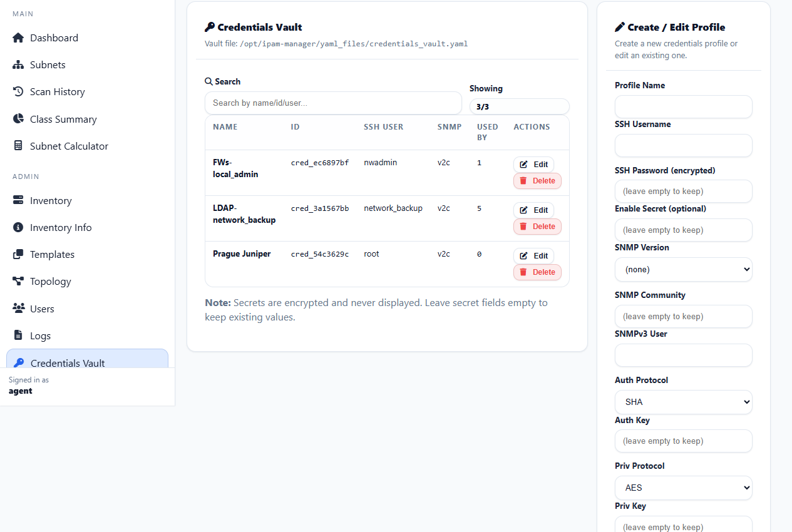Click the SSH Username input field
The width and height of the screenshot is (792, 532).
click(684, 146)
